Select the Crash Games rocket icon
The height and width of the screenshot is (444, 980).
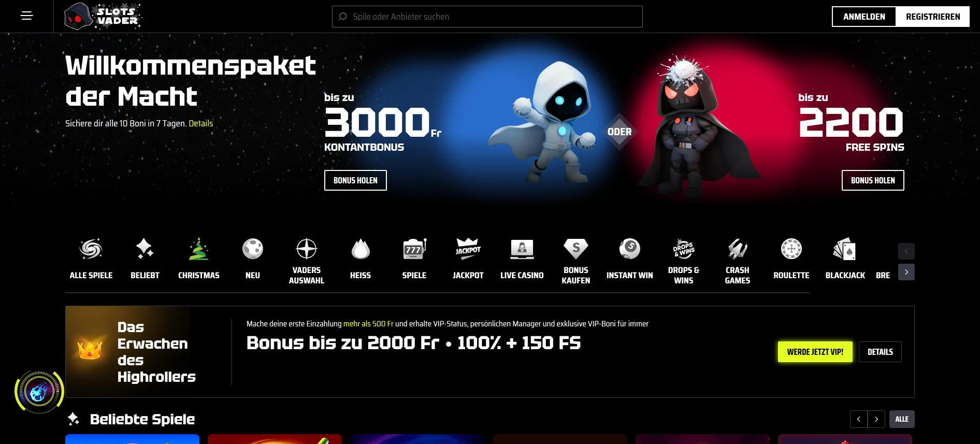pos(738,249)
